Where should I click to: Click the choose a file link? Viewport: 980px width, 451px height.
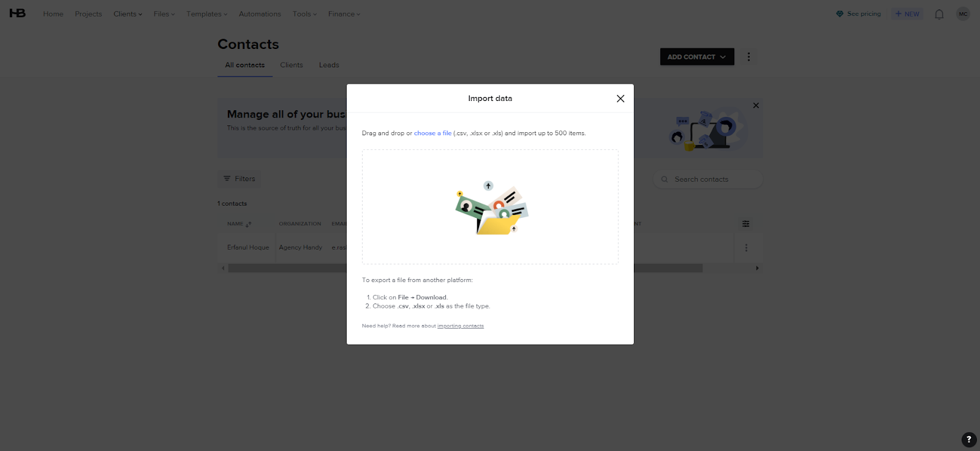pos(432,133)
